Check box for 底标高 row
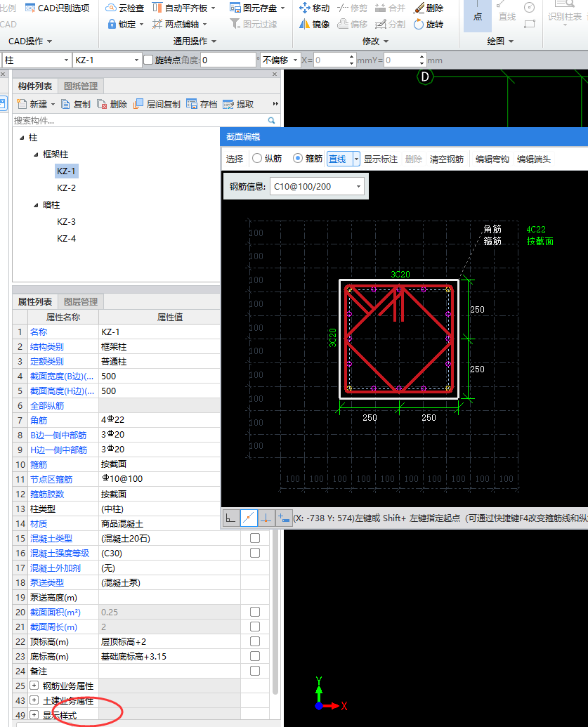This screenshot has height=727, width=588. (254, 657)
